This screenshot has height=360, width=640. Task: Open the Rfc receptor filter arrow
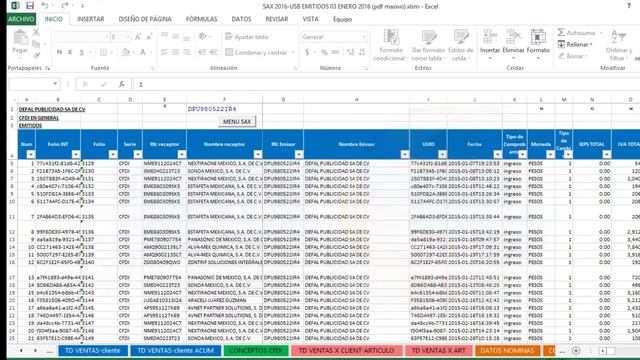182,154
